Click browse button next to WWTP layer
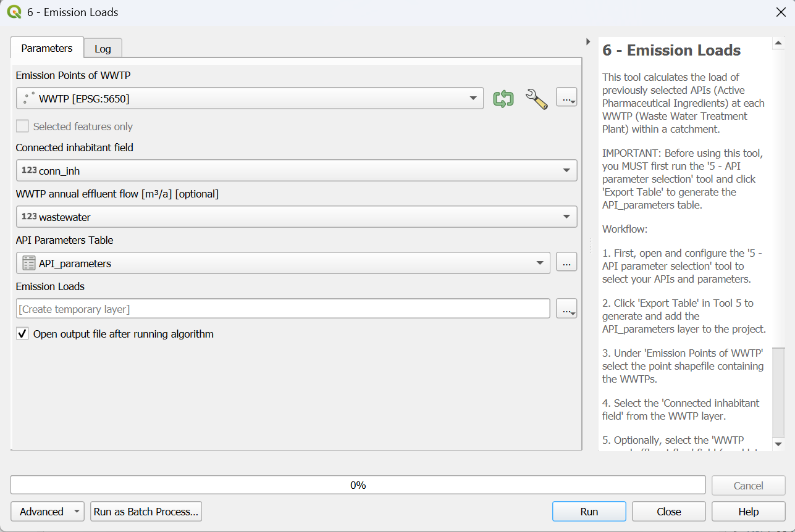Image resolution: width=795 pixels, height=532 pixels. pyautogui.click(x=566, y=98)
